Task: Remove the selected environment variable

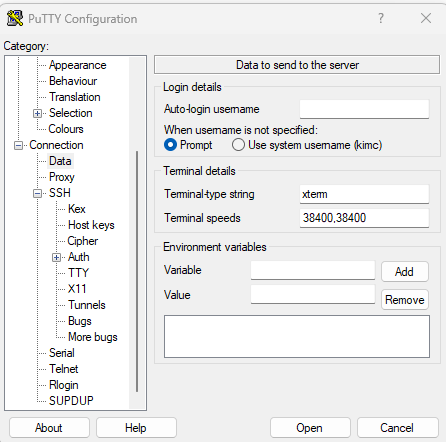Action: coord(405,300)
